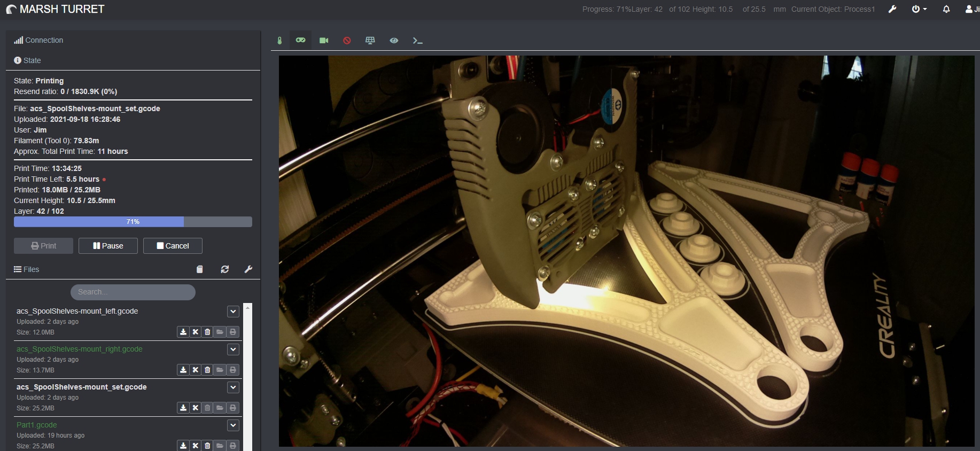Download acs_SpoolShelves-mount_left.gcode
Image resolution: width=980 pixels, height=451 pixels.
(183, 332)
